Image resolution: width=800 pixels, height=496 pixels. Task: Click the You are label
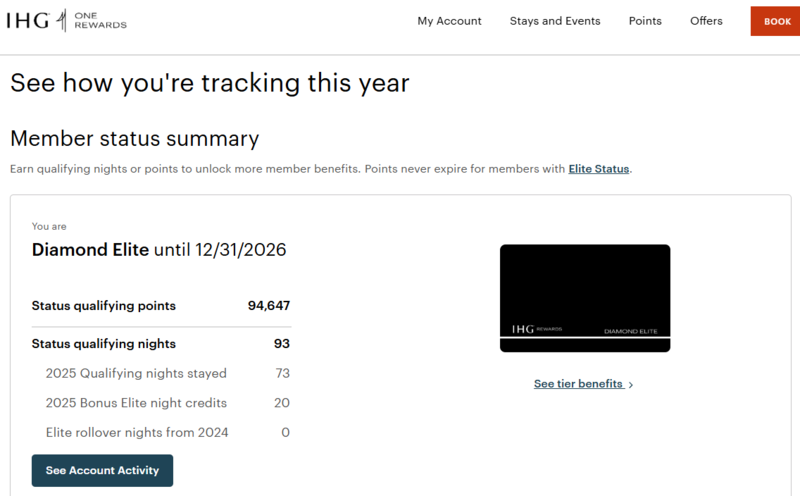[49, 226]
